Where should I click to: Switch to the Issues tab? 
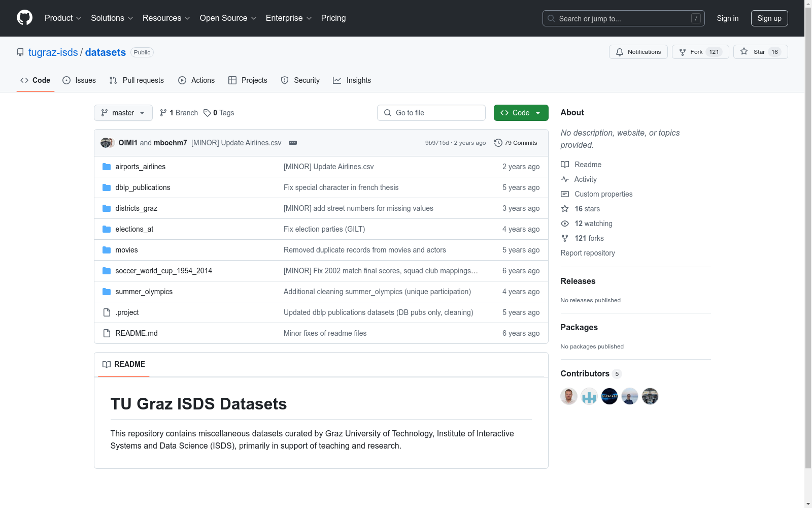(x=79, y=80)
